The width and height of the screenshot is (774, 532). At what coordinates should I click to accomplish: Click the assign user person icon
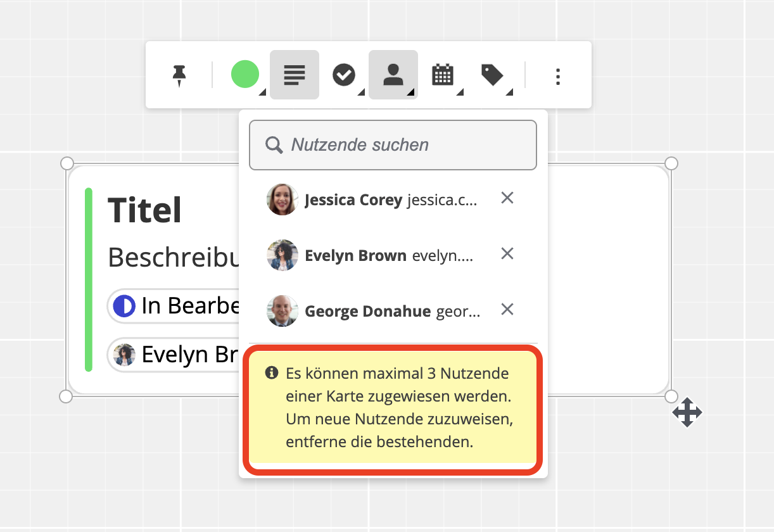(393, 75)
